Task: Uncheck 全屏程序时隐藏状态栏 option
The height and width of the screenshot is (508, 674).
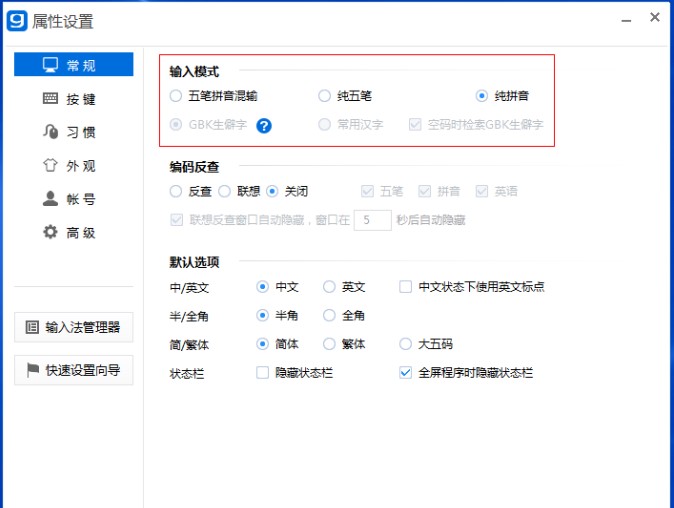Action: click(405, 372)
